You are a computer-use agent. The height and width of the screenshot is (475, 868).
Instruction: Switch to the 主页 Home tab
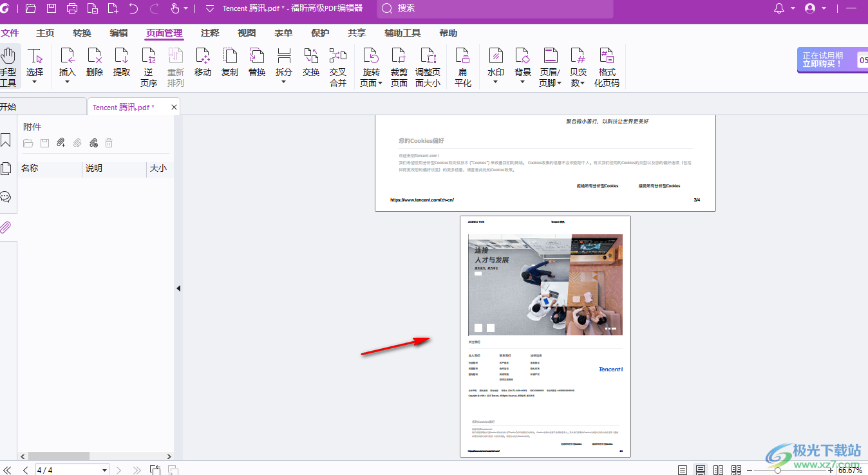coord(45,33)
